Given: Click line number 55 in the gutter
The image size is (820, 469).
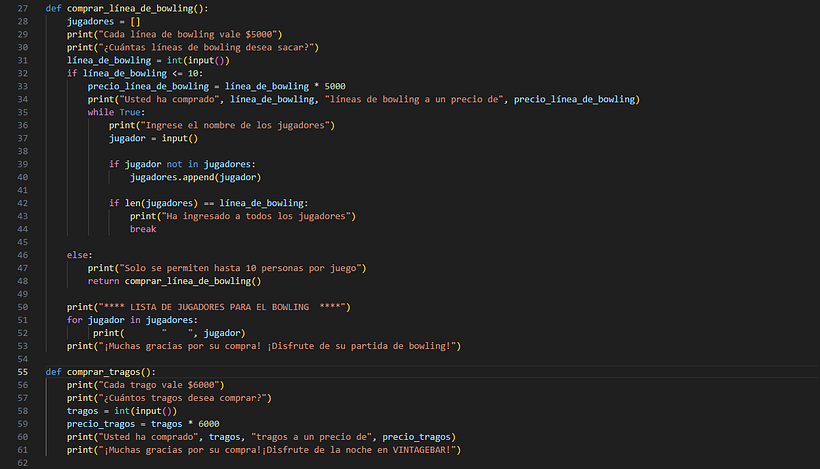Looking at the screenshot, I should pos(21,371).
